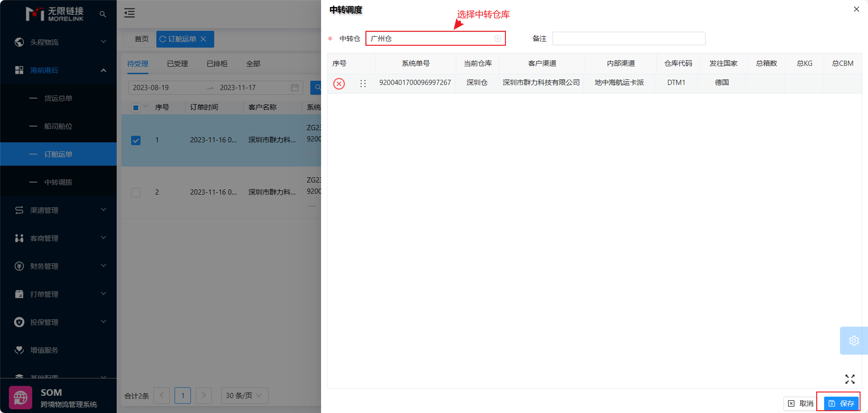
Task: Click the DTM1 warehouse code cell
Action: tap(676, 83)
